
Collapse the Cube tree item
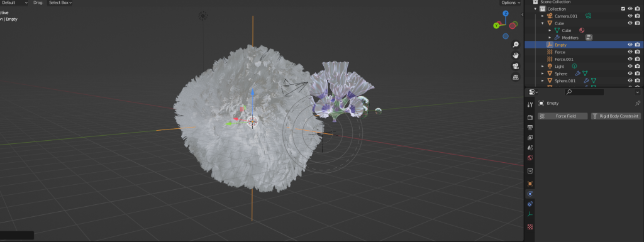543,23
